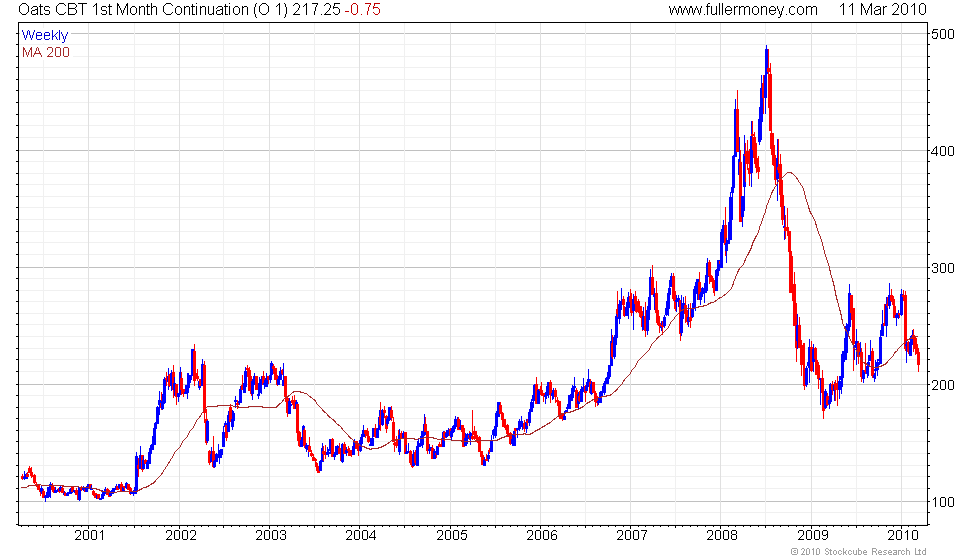980x560 pixels.
Task: Click the 400 y-axis label
Action: pyautogui.click(x=943, y=151)
